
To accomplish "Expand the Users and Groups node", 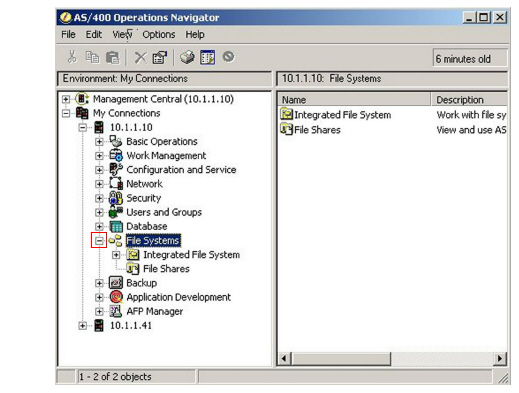I will (x=99, y=212).
